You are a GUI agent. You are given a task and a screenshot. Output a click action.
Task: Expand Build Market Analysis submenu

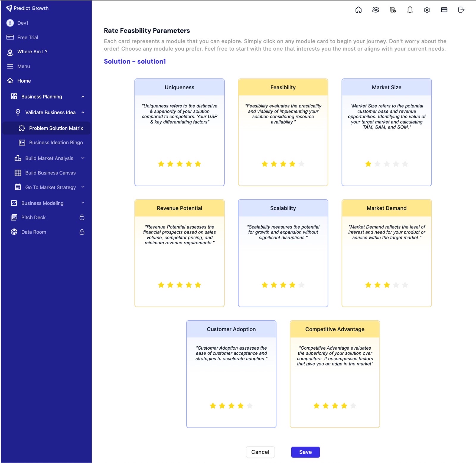(x=83, y=158)
